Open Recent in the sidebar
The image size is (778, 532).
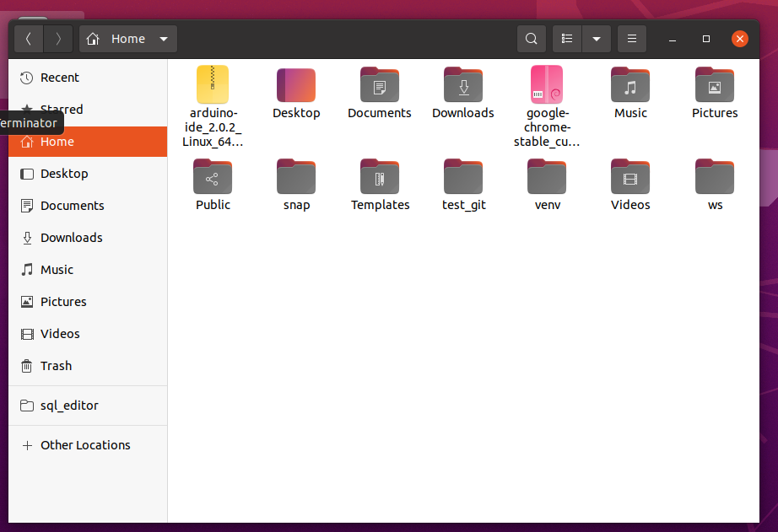coord(88,78)
